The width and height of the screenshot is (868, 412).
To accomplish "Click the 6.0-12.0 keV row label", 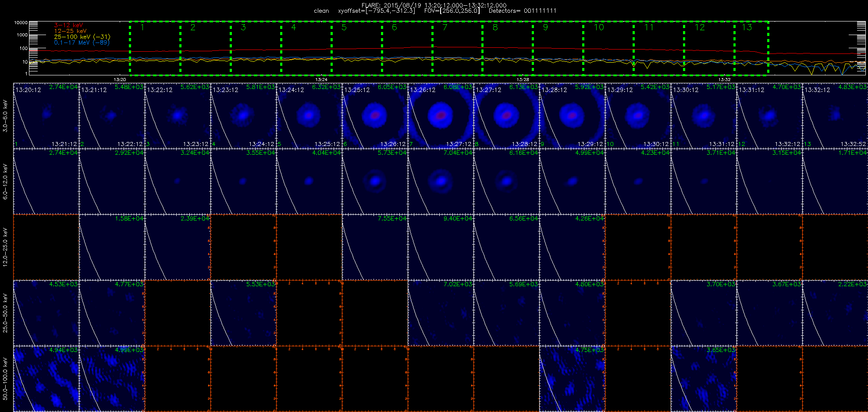I will pos(5,181).
